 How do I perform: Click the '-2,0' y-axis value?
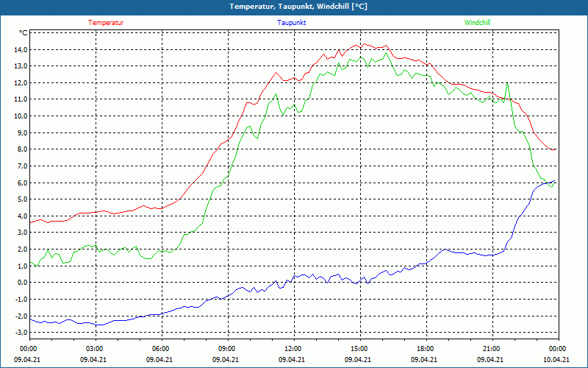[x=21, y=316]
